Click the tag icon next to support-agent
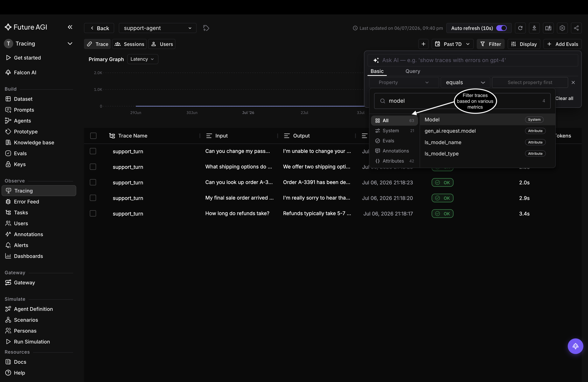This screenshot has width=588, height=382. (x=206, y=28)
